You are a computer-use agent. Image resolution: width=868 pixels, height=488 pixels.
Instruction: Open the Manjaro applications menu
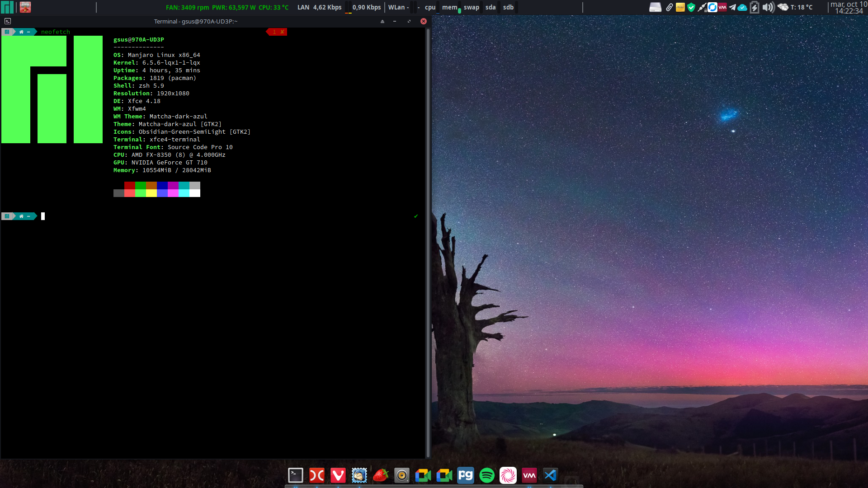pyautogui.click(x=7, y=7)
